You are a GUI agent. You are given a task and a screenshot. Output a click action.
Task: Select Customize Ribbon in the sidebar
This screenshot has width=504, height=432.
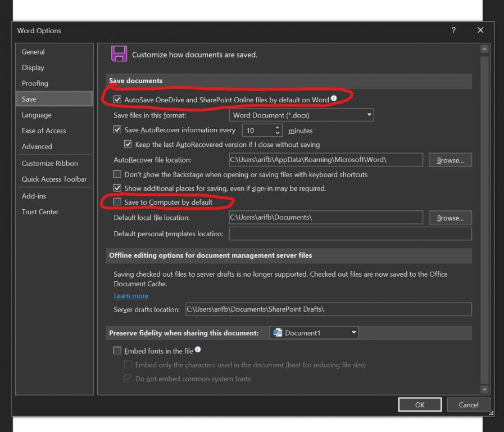point(50,163)
